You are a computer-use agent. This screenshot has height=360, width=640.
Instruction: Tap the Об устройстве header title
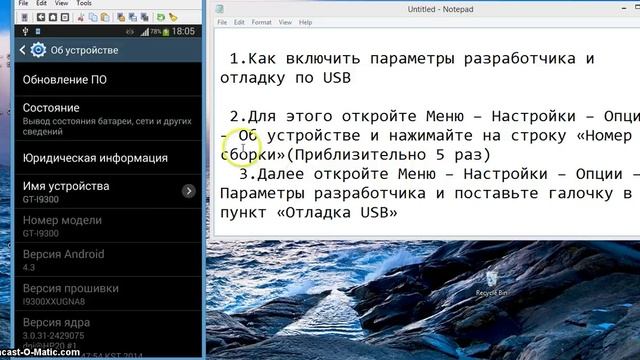pyautogui.click(x=84, y=50)
